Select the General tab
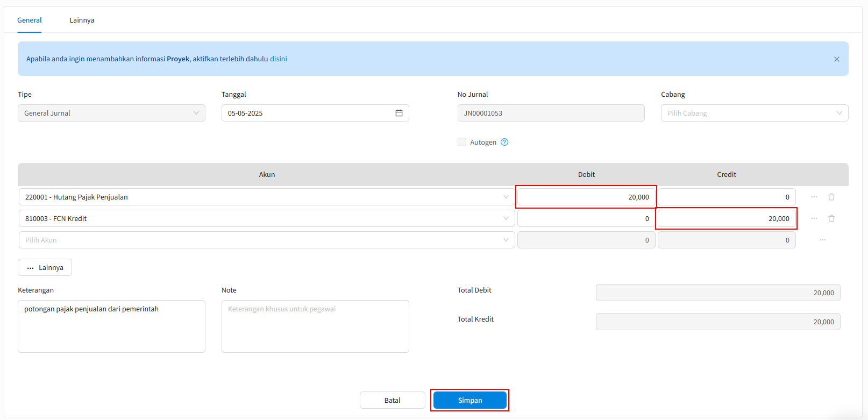 [30, 20]
